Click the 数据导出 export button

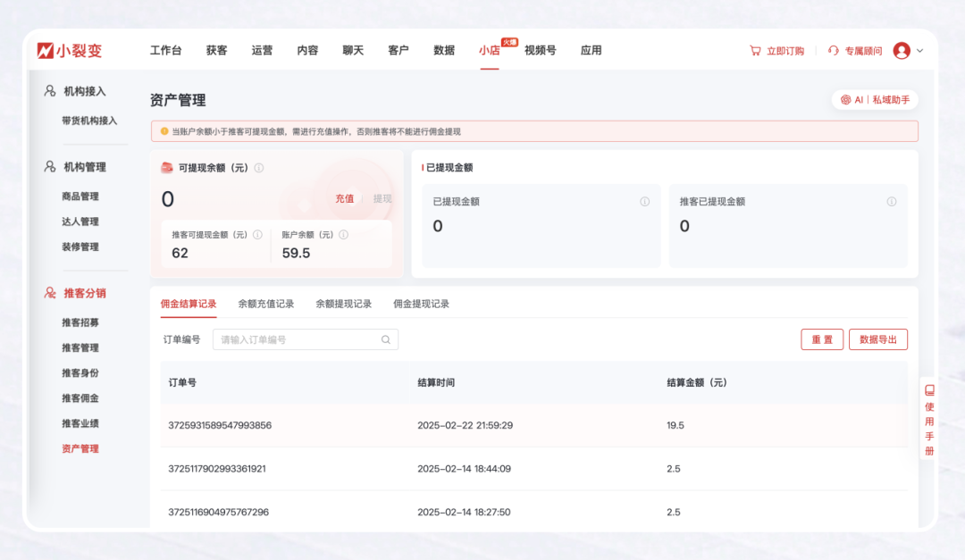click(877, 339)
